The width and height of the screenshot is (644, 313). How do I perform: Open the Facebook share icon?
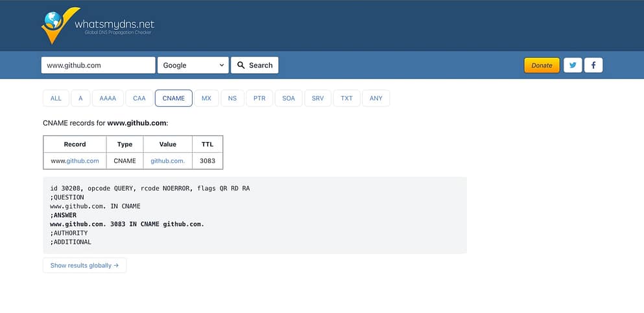point(593,65)
